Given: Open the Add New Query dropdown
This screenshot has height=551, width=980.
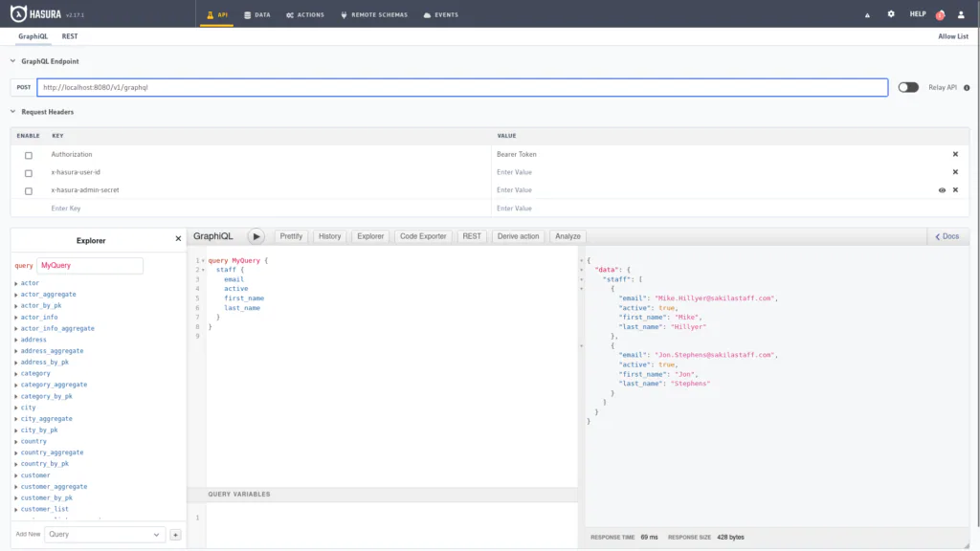Looking at the screenshot, I should (103, 535).
